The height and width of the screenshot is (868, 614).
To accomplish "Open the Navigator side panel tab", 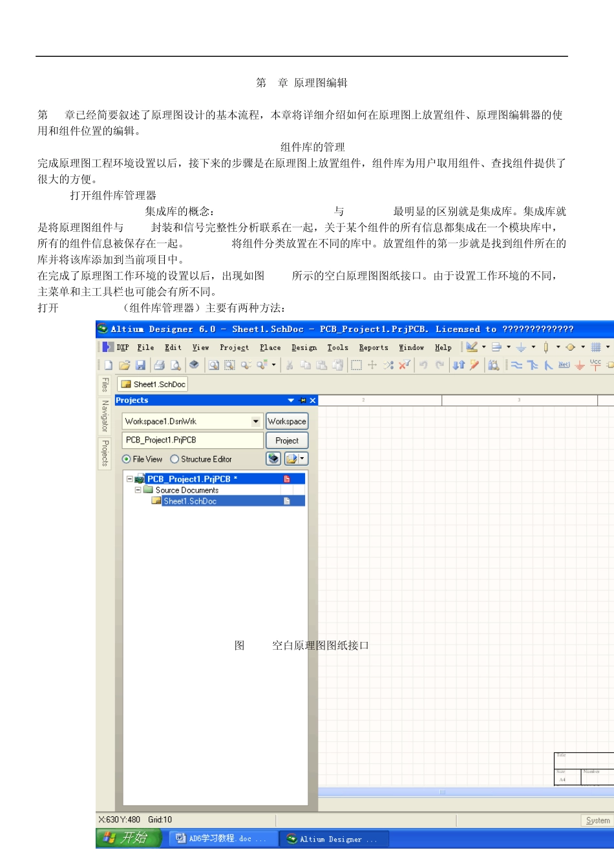I will click(104, 416).
